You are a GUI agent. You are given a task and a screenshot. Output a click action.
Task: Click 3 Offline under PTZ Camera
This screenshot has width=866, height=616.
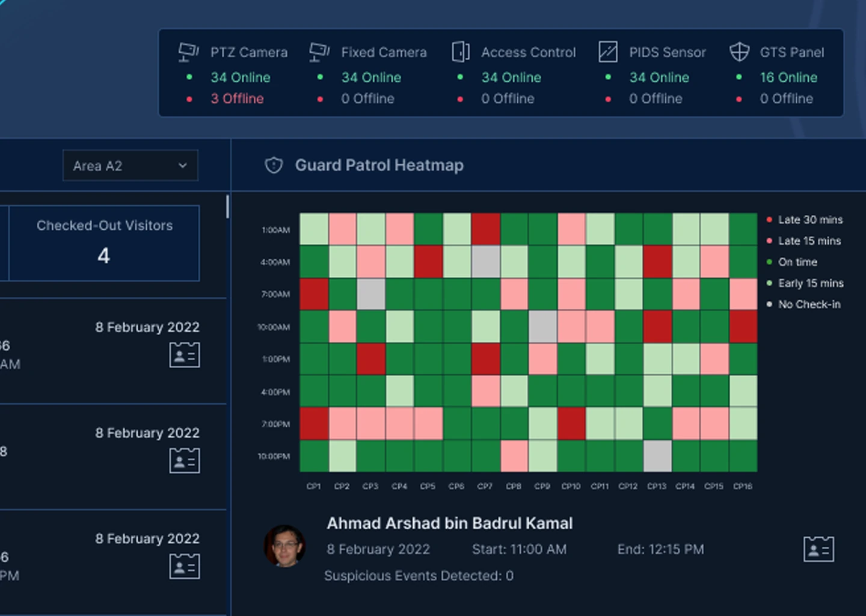(x=237, y=99)
